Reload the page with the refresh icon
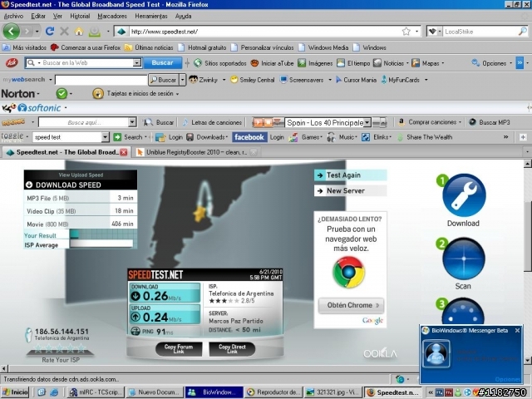 click(50, 32)
